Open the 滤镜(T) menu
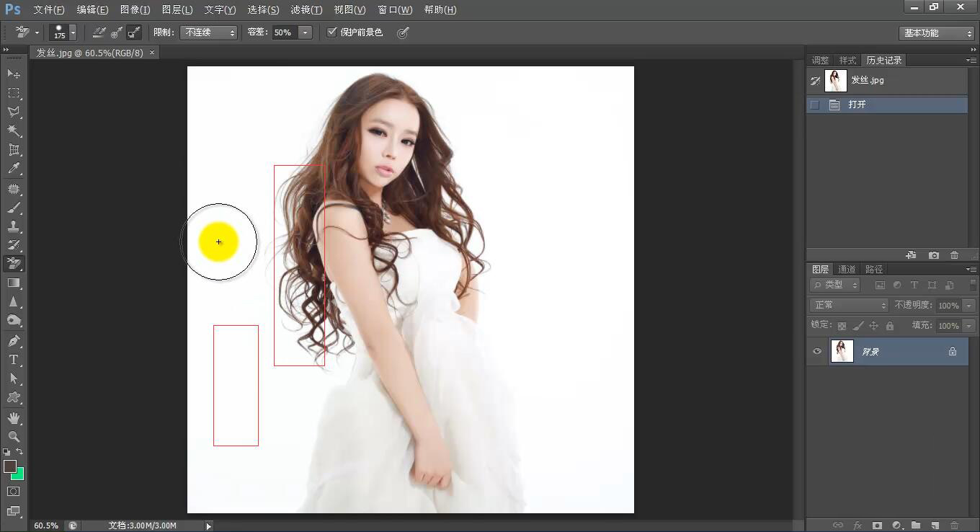Screen dimensions: 980x532 click(x=306, y=9)
